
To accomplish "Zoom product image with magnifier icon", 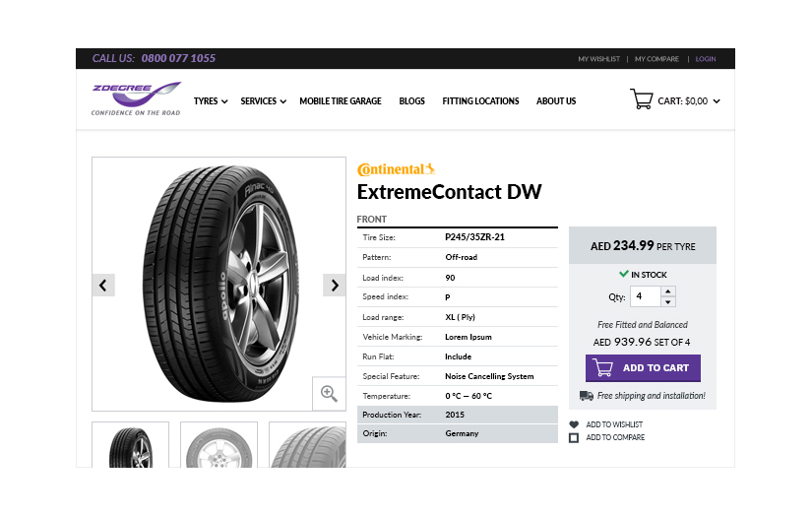I will (329, 394).
